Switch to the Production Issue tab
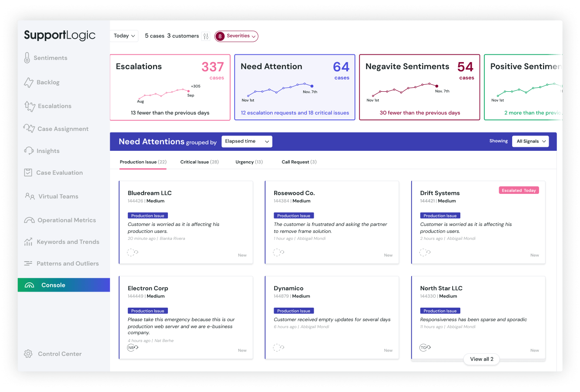The width and height of the screenshot is (580, 392). 143,162
